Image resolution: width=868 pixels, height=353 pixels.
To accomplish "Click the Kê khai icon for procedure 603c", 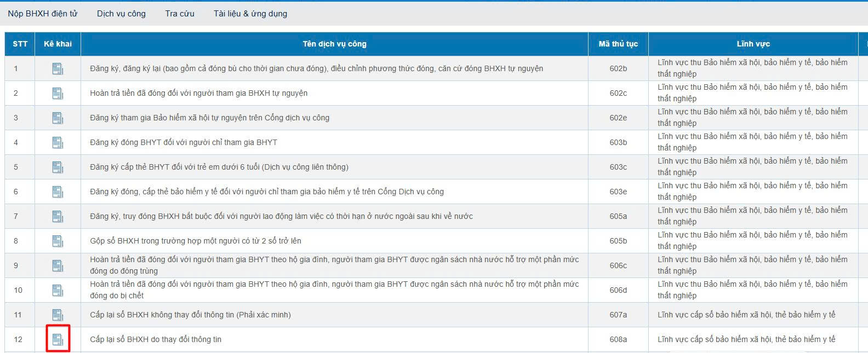I will [58, 167].
